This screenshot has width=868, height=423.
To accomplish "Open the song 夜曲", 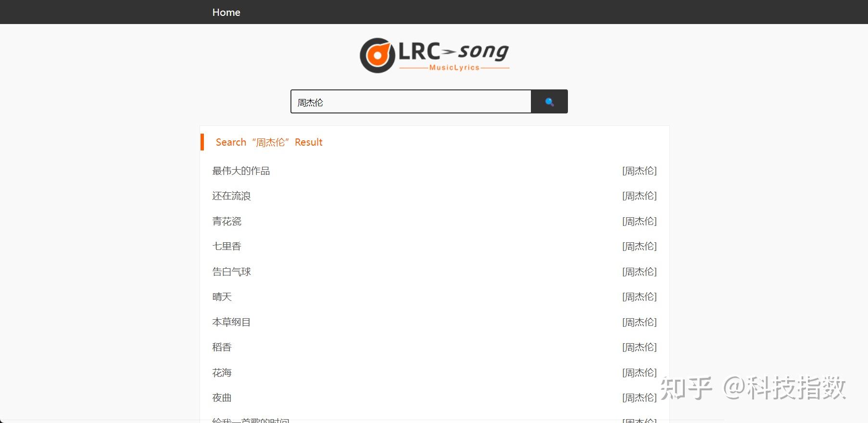I will point(222,398).
